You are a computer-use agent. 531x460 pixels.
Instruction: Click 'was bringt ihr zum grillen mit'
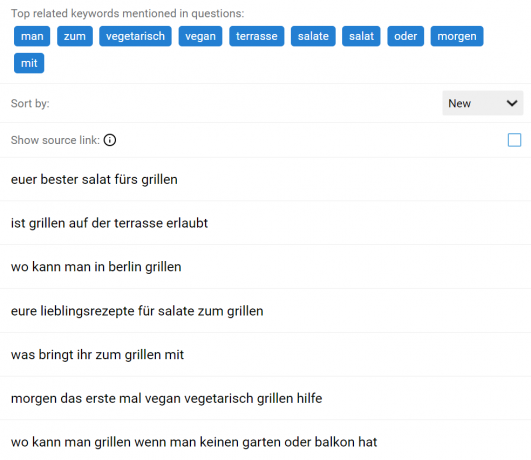click(266, 355)
